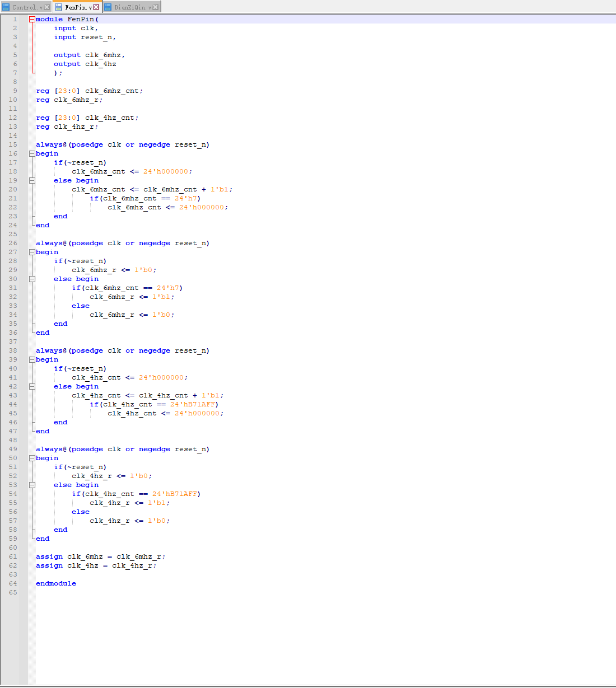
Task: Collapse the else begin fold on line 42
Action: pos(32,386)
